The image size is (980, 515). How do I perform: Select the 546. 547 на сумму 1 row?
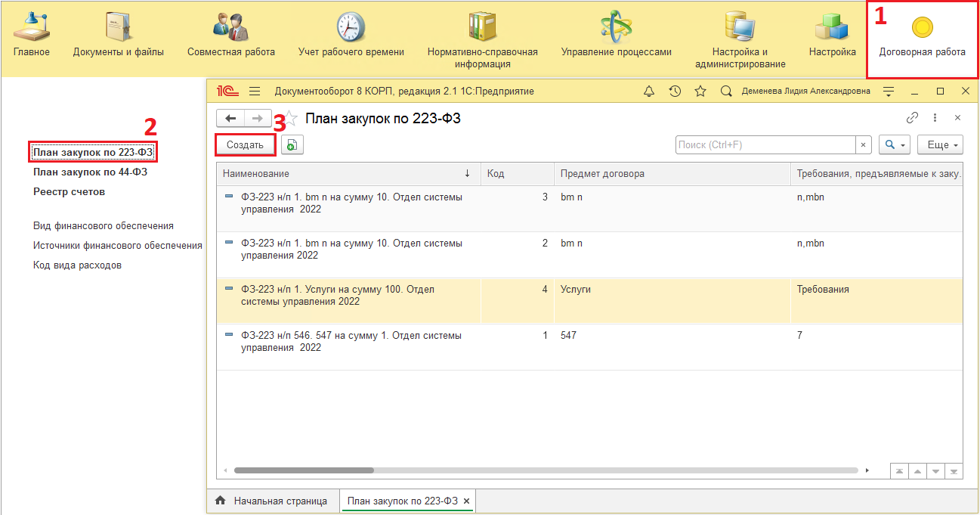589,347
